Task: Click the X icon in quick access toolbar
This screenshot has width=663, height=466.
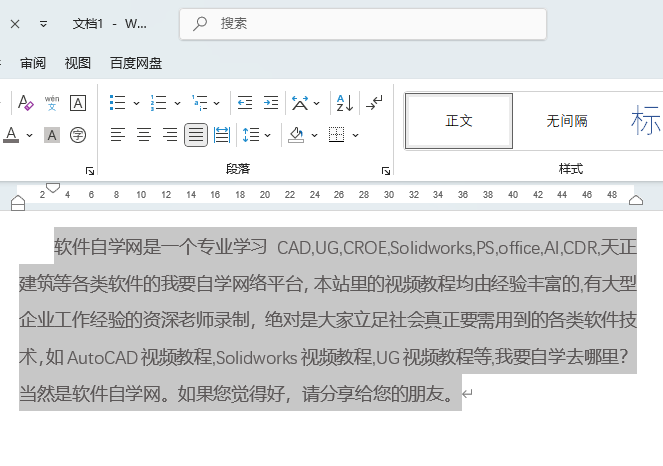Action: pyautogui.click(x=15, y=24)
